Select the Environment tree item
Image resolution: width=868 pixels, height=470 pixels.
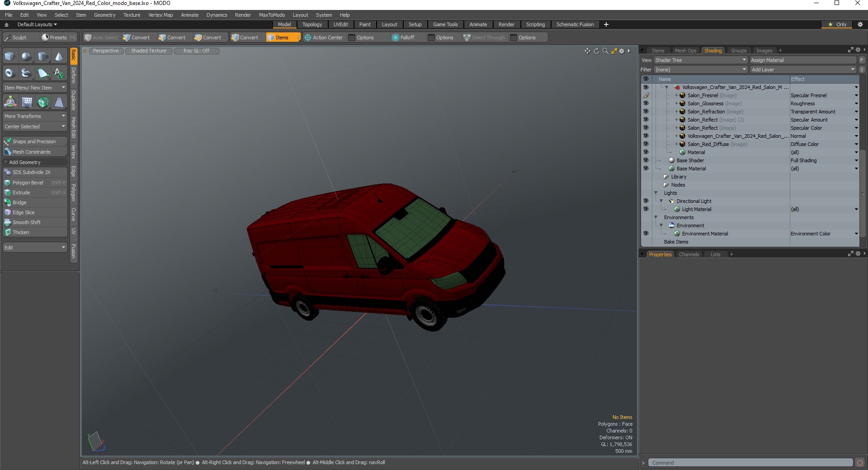[x=690, y=226]
